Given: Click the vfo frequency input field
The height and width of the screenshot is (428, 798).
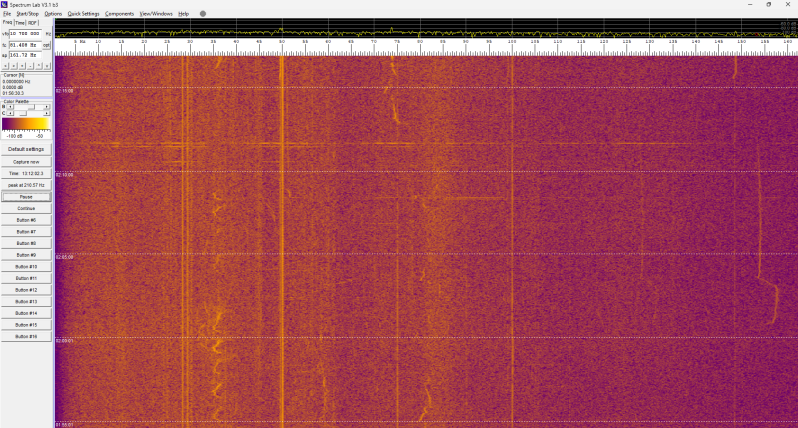Looking at the screenshot, I should pos(25,34).
